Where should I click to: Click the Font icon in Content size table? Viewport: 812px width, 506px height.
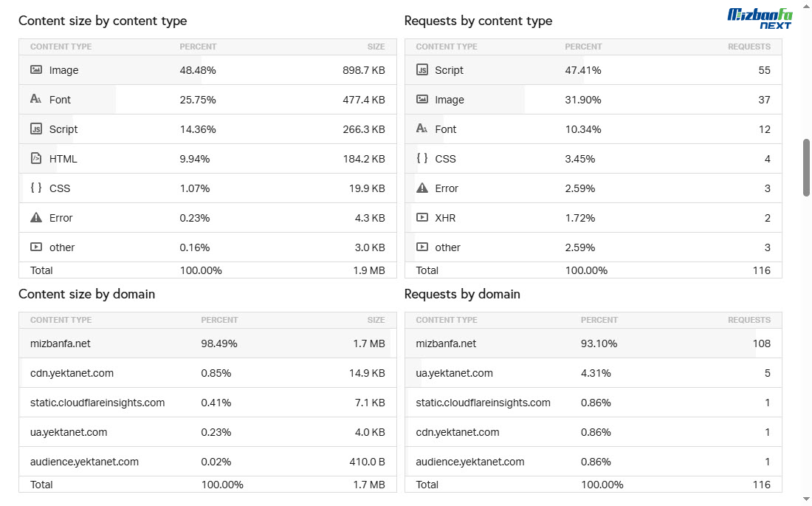click(35, 99)
